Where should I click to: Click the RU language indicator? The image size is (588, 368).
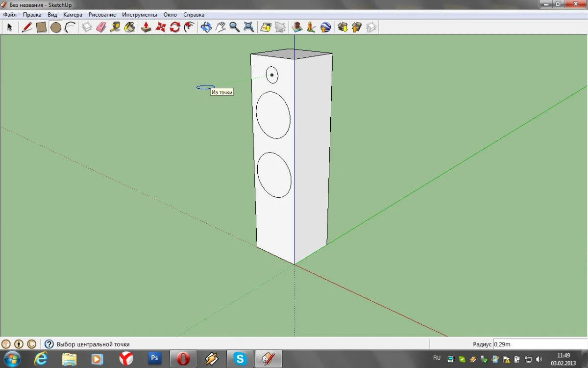pyautogui.click(x=437, y=358)
